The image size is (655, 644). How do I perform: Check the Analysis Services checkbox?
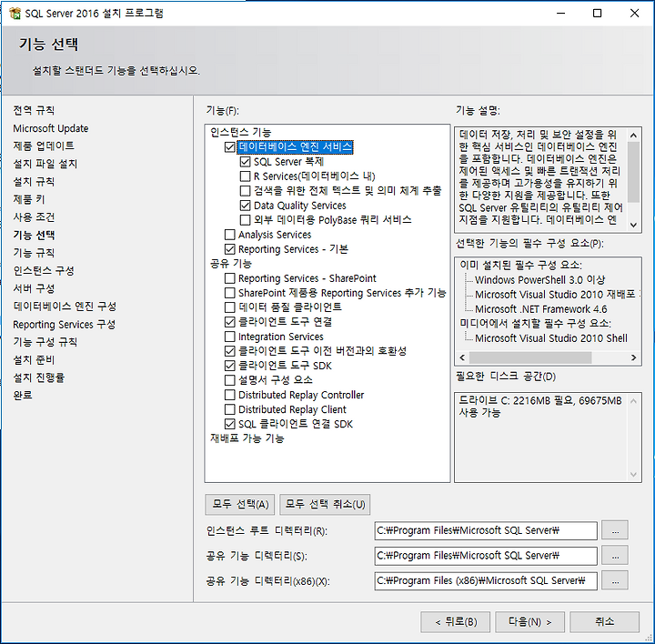pyautogui.click(x=230, y=235)
